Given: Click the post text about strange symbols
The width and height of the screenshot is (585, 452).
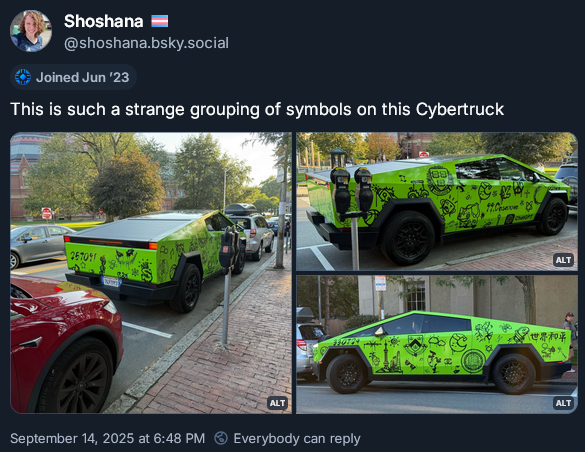Looking at the screenshot, I should point(257,110).
